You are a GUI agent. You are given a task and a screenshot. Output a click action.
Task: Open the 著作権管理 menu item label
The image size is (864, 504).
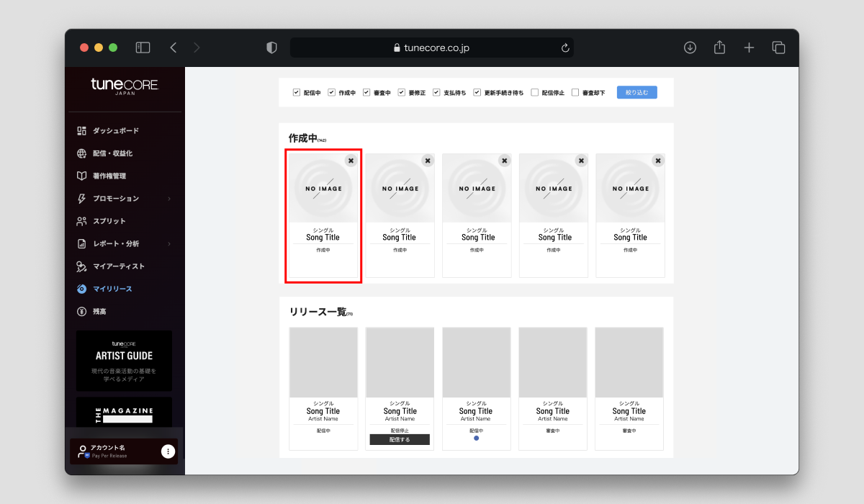tap(109, 176)
